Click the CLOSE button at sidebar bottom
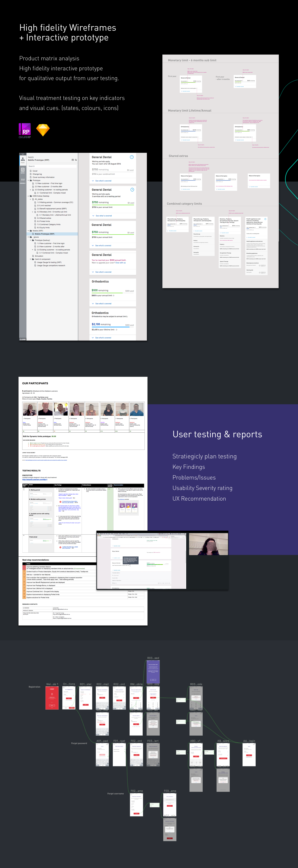 coord(23,339)
